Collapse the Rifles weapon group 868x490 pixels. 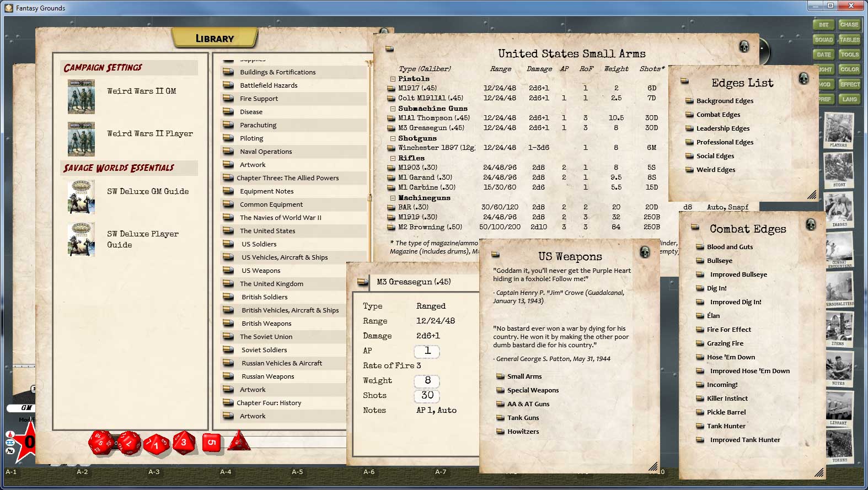pyautogui.click(x=393, y=158)
